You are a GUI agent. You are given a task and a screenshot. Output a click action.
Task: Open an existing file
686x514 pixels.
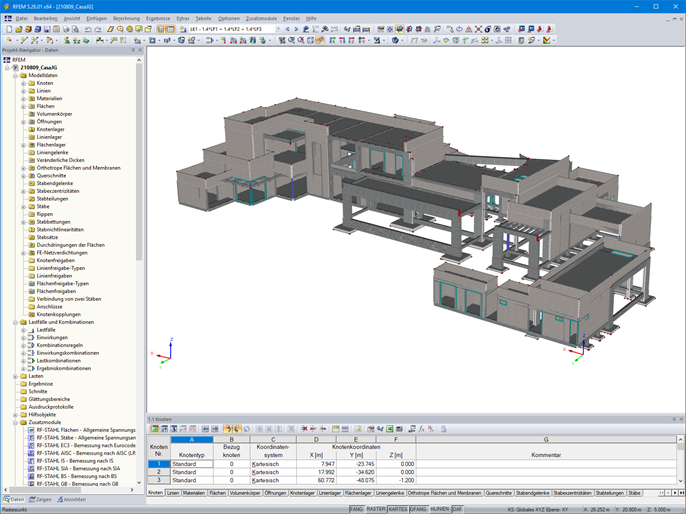point(18,29)
